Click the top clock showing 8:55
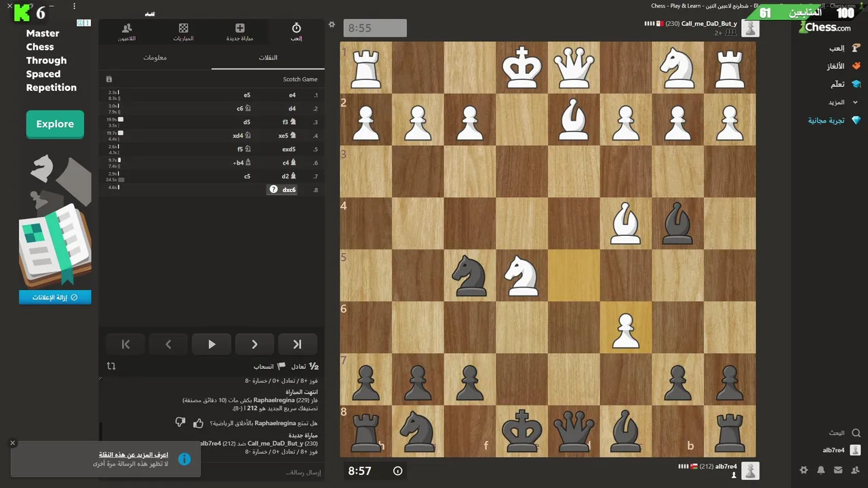Image resolution: width=868 pixels, height=488 pixels. coord(375,28)
